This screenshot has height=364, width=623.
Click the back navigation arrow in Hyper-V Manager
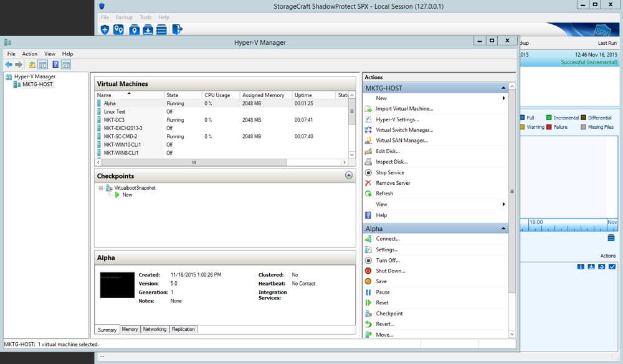pos(8,64)
